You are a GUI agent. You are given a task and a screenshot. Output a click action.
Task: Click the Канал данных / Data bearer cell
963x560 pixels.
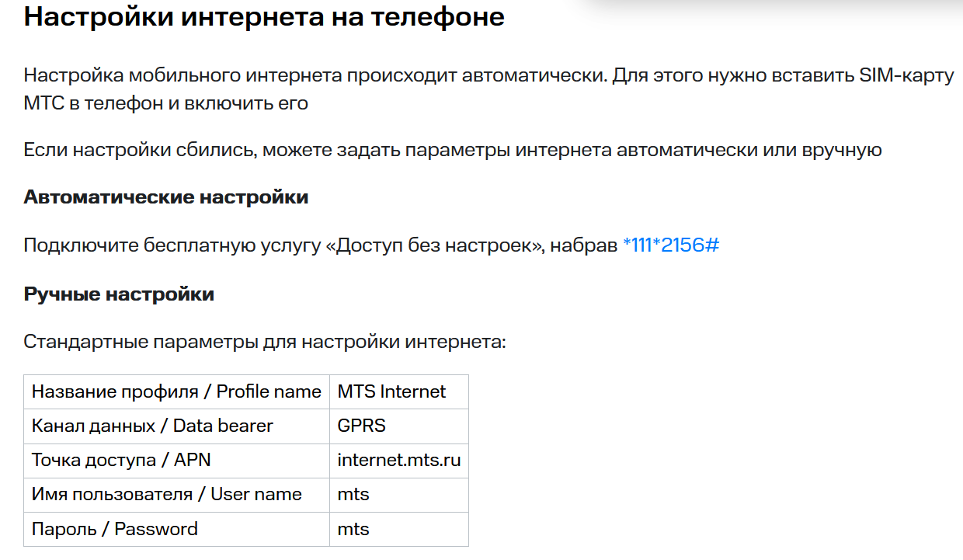pyautogui.click(x=177, y=426)
